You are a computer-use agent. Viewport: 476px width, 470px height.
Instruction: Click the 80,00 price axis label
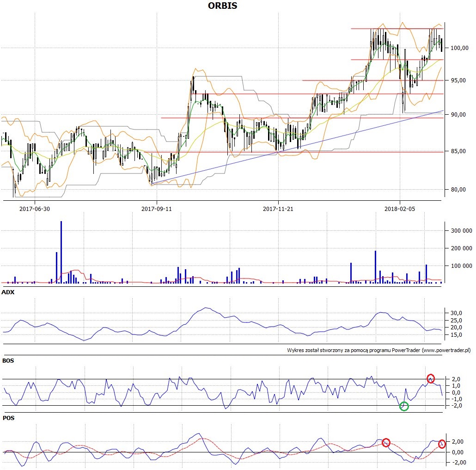458,189
